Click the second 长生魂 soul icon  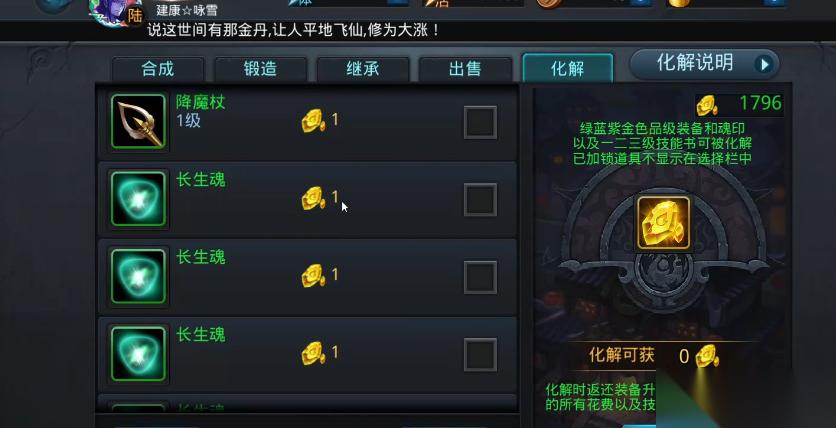click(x=139, y=276)
